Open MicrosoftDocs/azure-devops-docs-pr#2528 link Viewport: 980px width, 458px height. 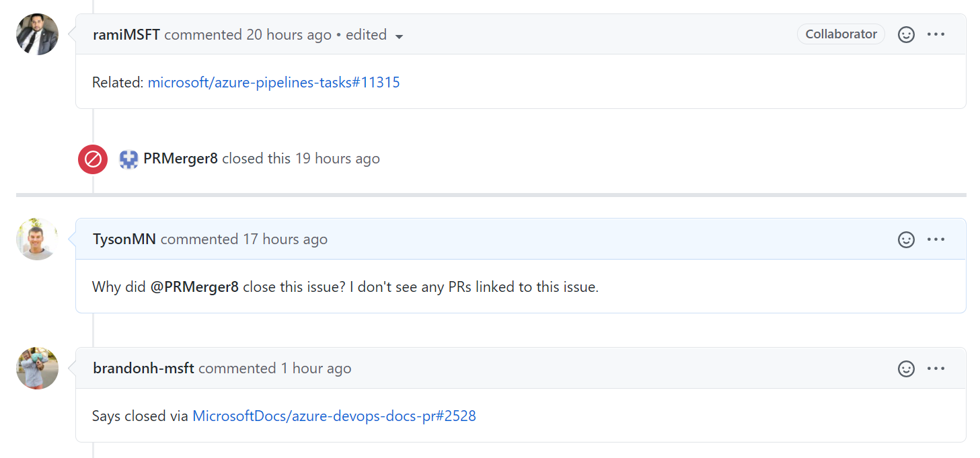(334, 416)
